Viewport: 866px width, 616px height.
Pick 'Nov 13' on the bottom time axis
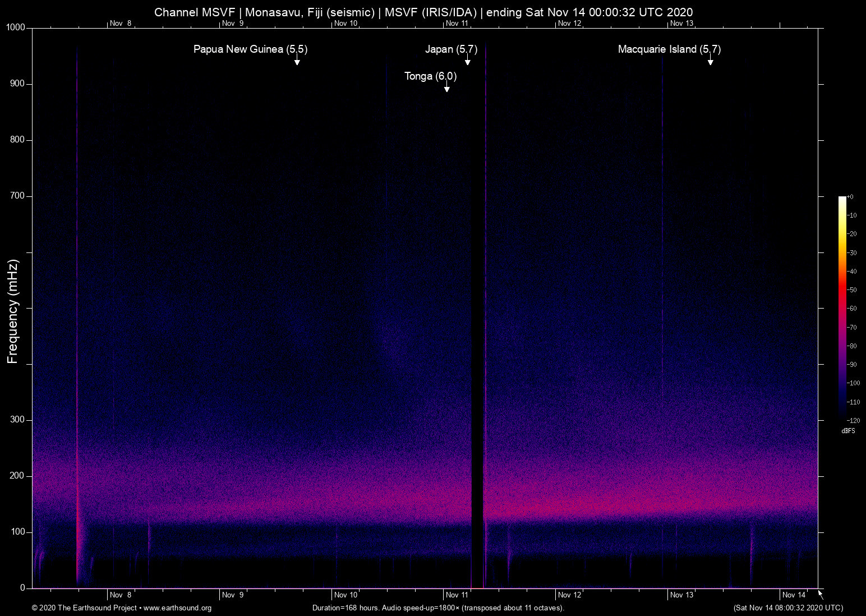click(682, 595)
